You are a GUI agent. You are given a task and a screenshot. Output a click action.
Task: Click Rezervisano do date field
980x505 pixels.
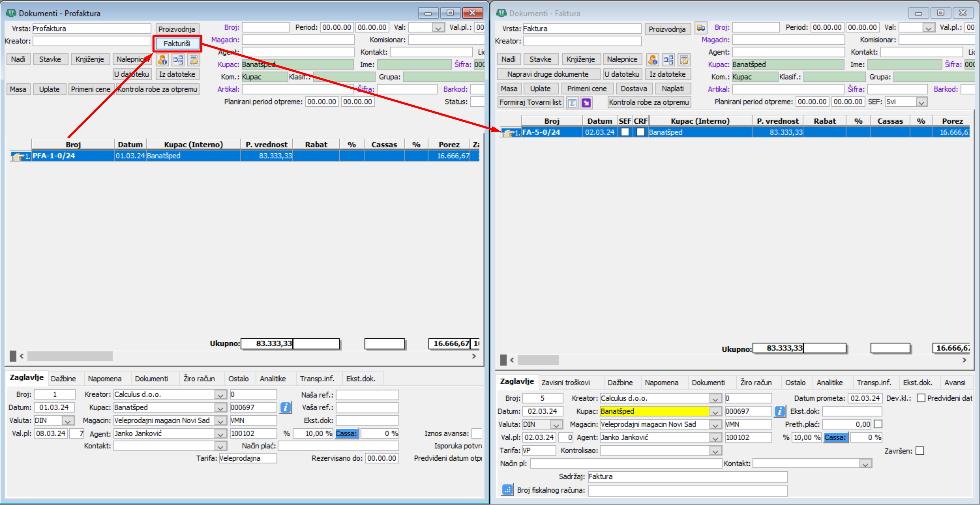pyautogui.click(x=382, y=458)
